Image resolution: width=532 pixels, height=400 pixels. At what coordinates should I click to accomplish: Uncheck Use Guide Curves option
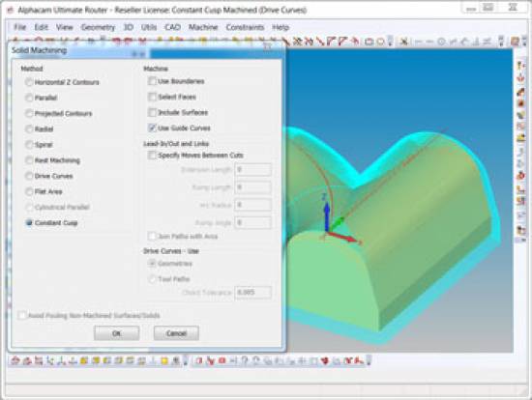point(152,128)
